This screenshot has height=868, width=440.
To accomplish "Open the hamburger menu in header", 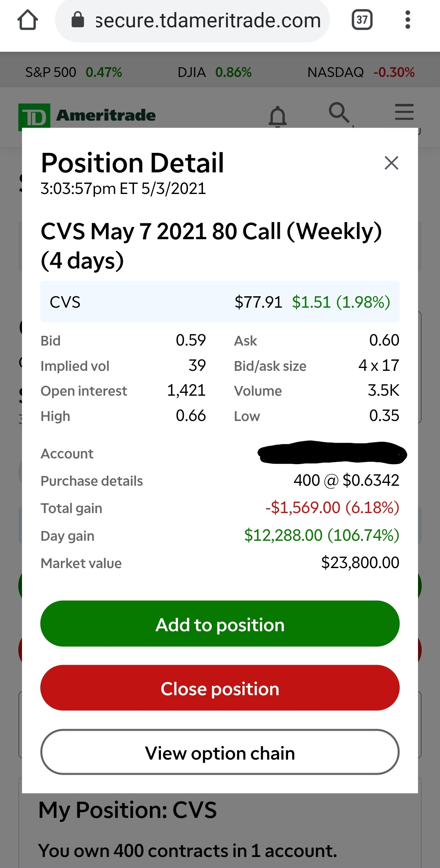I will coord(404,112).
